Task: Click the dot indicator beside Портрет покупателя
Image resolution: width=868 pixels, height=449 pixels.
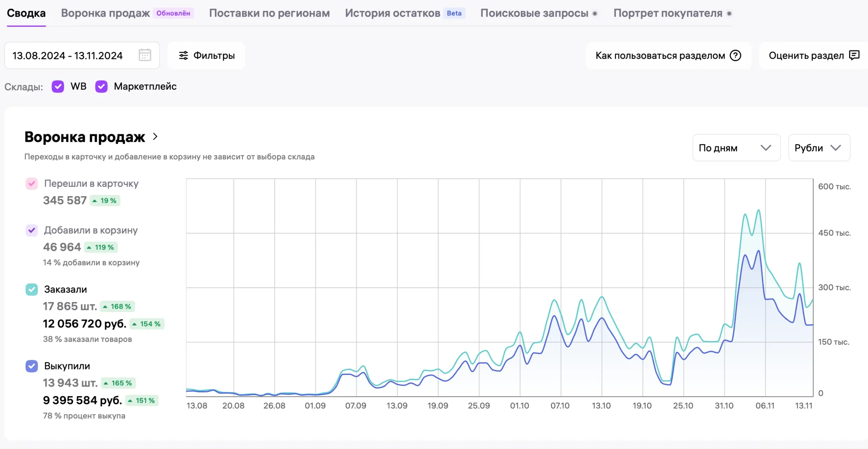Action: pos(729,14)
